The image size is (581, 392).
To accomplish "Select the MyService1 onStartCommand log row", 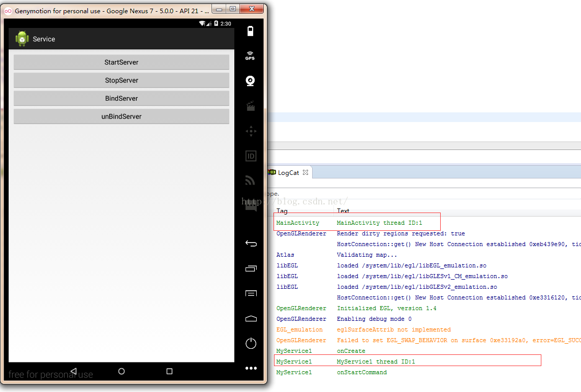I will point(361,372).
